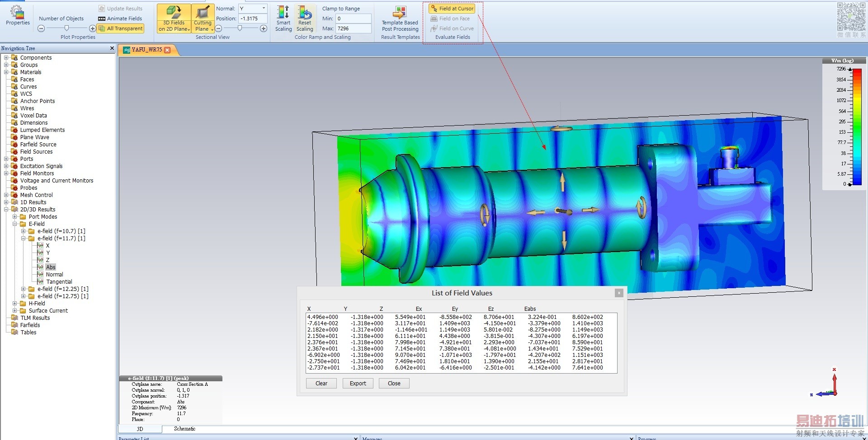Toggle All Transparent option
This screenshot has height=440, width=868.
[x=121, y=28]
